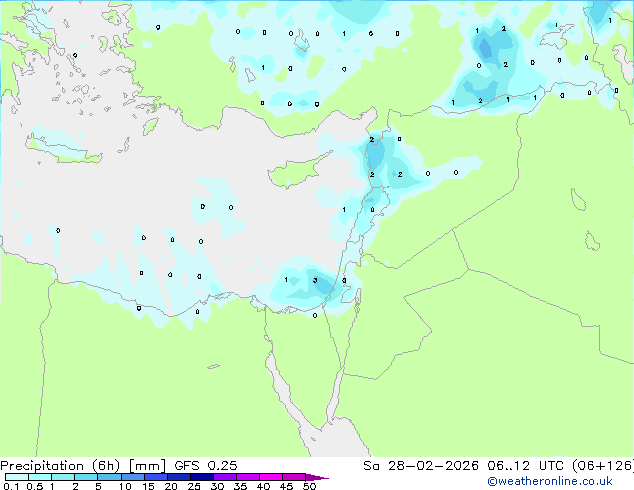Click Cyprus island on the map
The width and height of the screenshot is (634, 490).
(297, 172)
